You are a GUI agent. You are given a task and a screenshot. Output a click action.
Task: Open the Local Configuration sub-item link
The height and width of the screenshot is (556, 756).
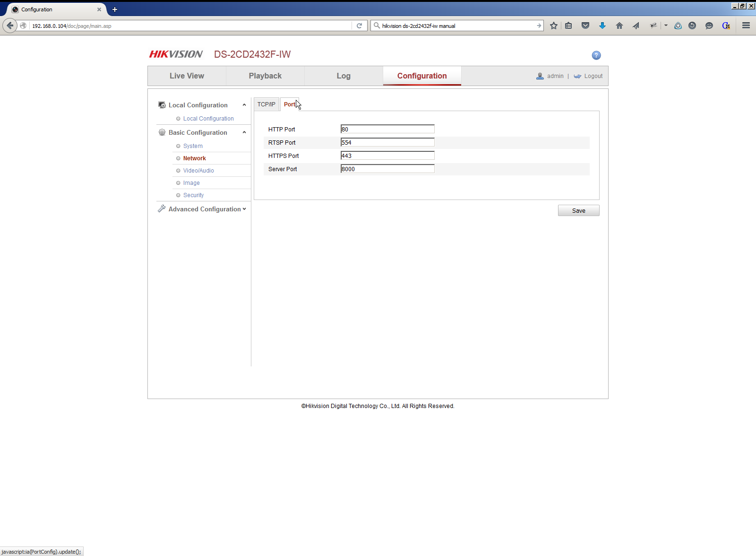click(208, 119)
